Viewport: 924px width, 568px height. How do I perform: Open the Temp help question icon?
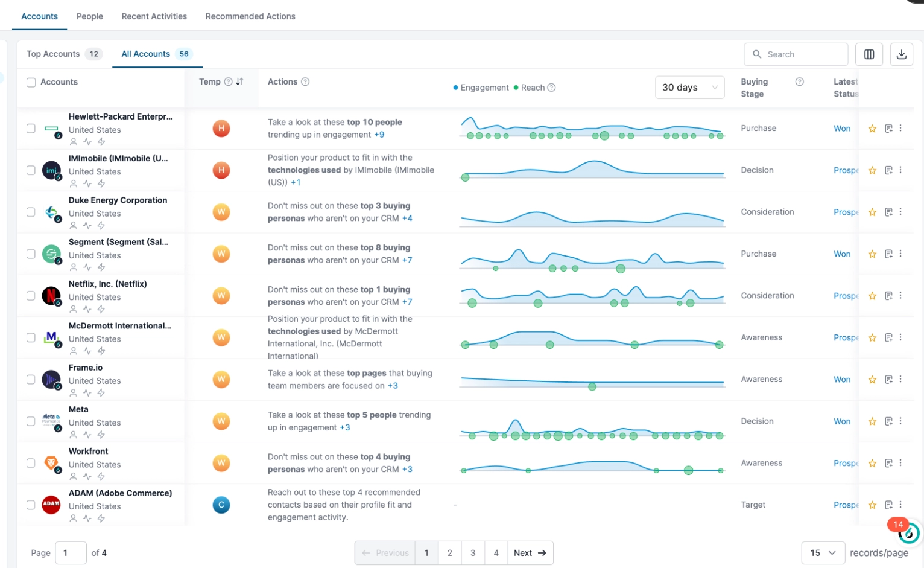(x=228, y=81)
